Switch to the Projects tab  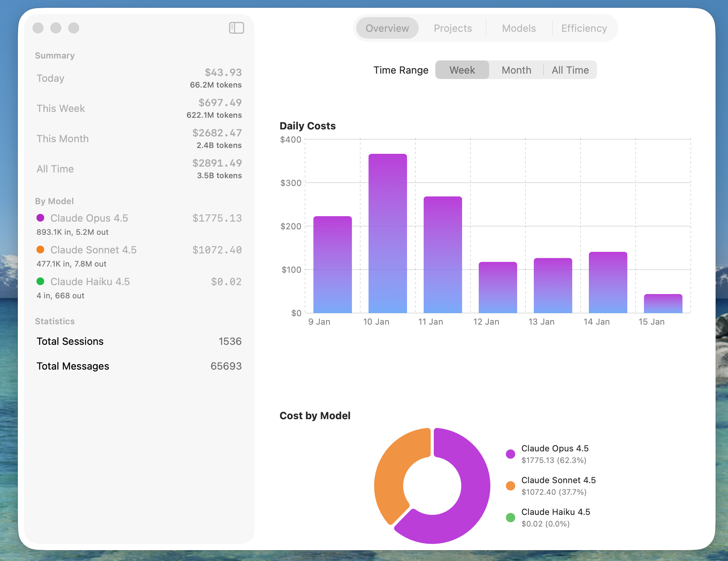click(x=452, y=28)
